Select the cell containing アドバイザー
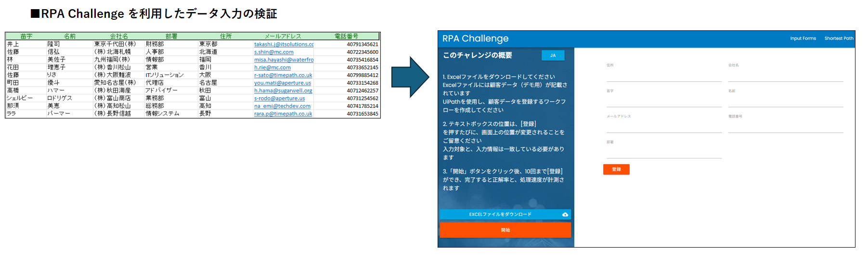868x263 pixels. coord(171,91)
